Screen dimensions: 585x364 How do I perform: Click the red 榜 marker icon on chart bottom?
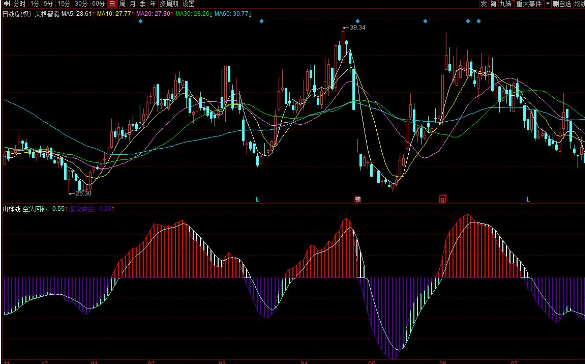click(x=358, y=200)
